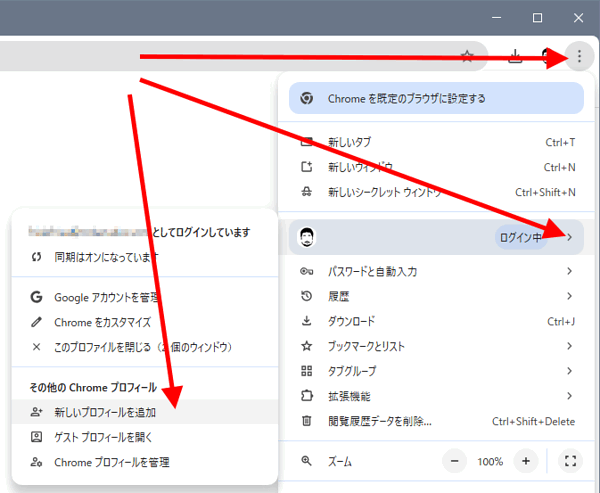Open Chrome プロフィールを管理 entry
This screenshot has height=493, width=600.
tap(145, 462)
